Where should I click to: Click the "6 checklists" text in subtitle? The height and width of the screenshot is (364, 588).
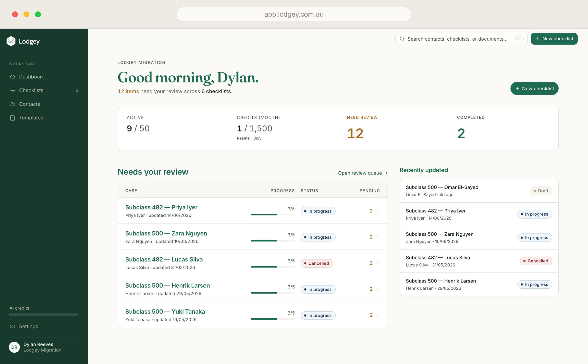pos(216,91)
